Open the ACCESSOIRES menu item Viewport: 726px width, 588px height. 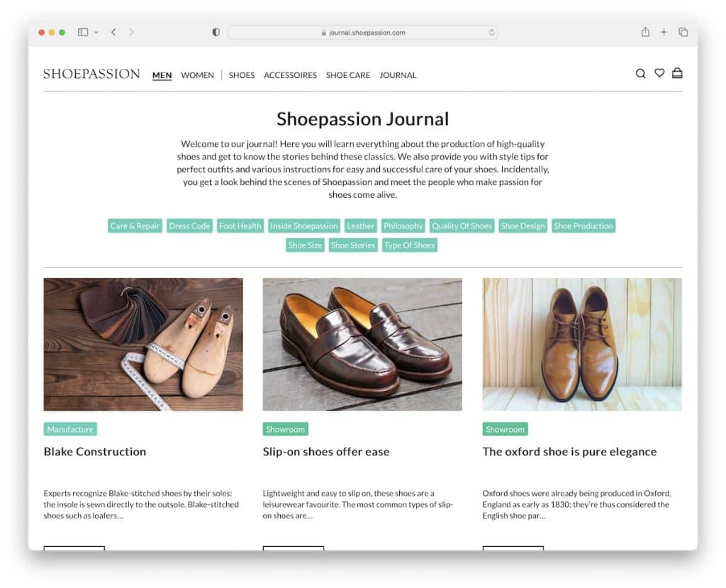290,75
